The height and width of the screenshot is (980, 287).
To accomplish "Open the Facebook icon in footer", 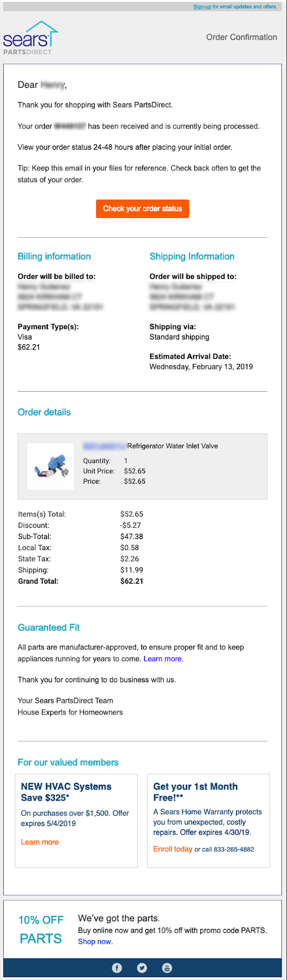I will (x=117, y=967).
